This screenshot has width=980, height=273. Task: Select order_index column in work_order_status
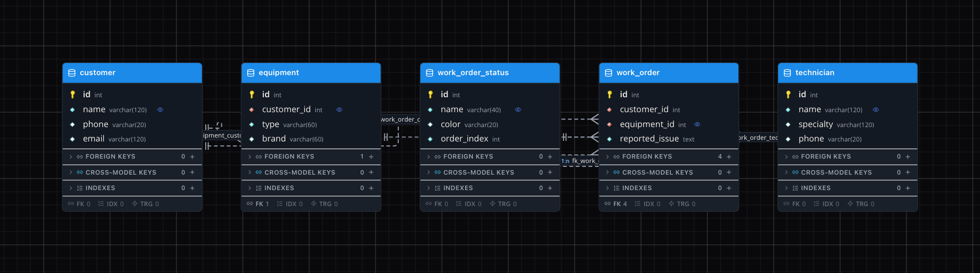click(490, 139)
